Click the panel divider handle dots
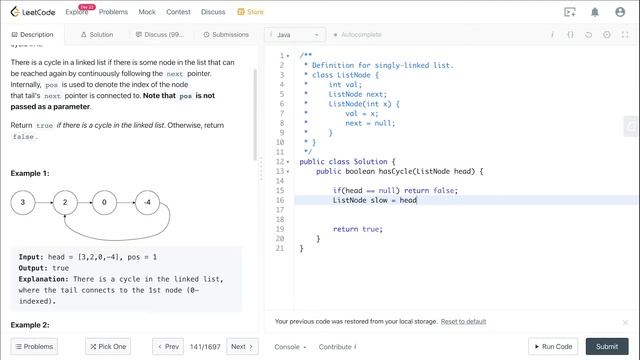Screen dimensions: 640x360 261,169
